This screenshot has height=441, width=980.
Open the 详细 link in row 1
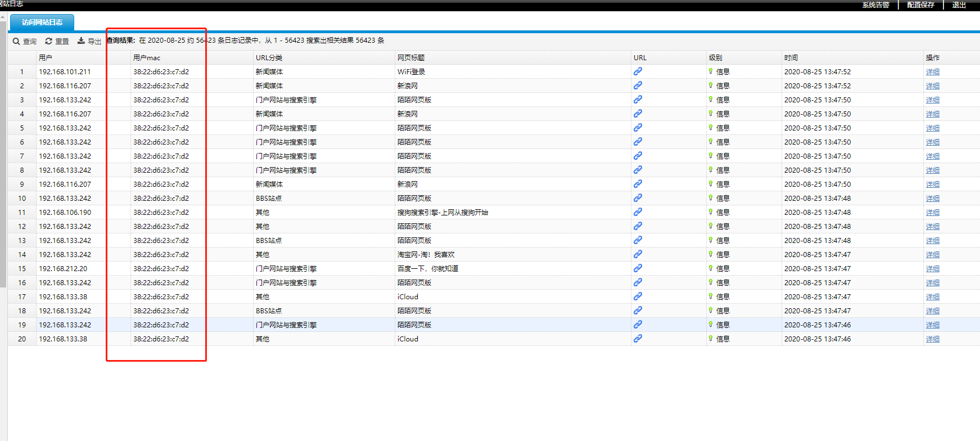coord(933,72)
